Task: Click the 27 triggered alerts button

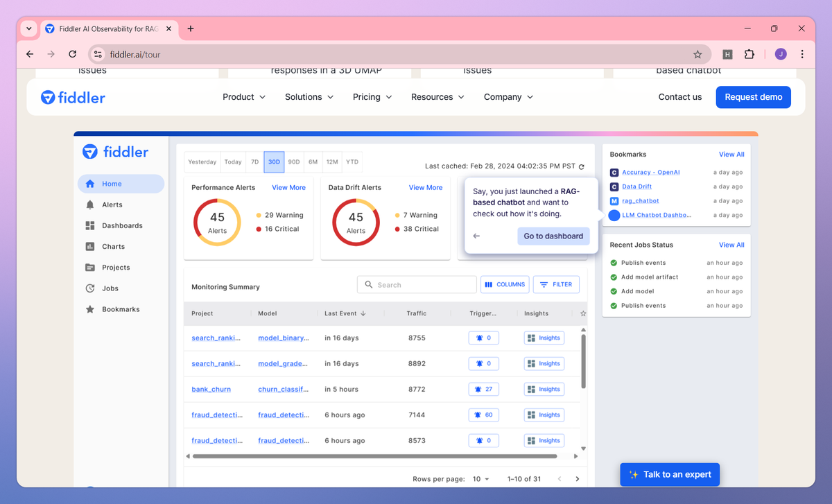Action: (484, 389)
